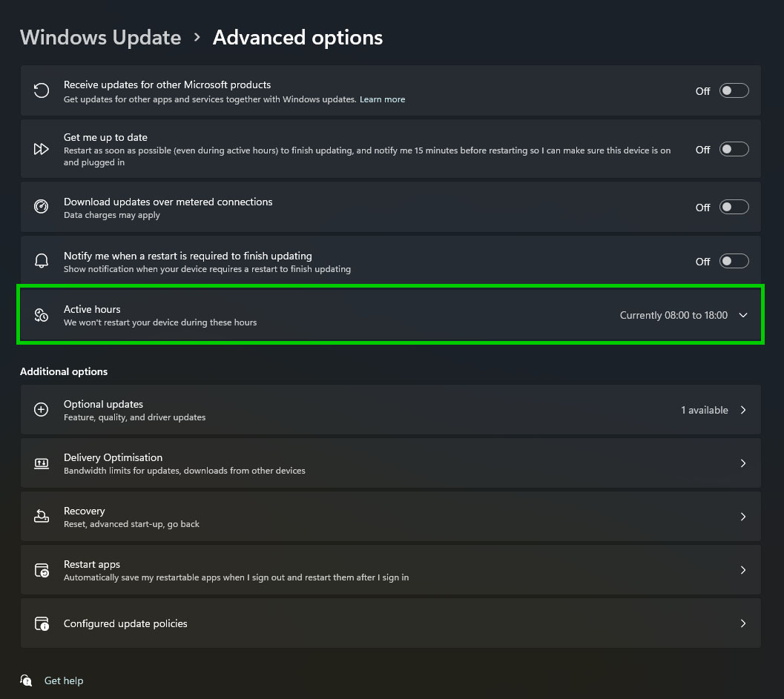Click the gauge icon for metered connections

pos(42,208)
